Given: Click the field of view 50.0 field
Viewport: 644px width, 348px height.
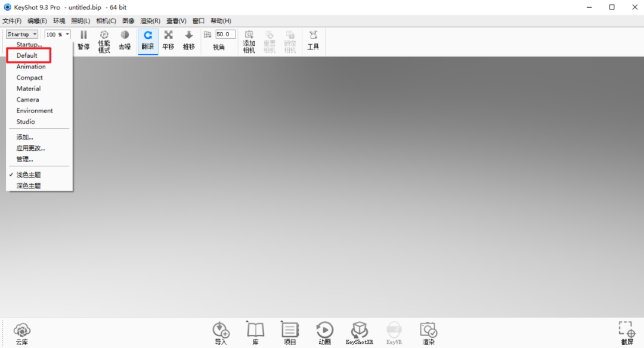Looking at the screenshot, I should click(225, 35).
